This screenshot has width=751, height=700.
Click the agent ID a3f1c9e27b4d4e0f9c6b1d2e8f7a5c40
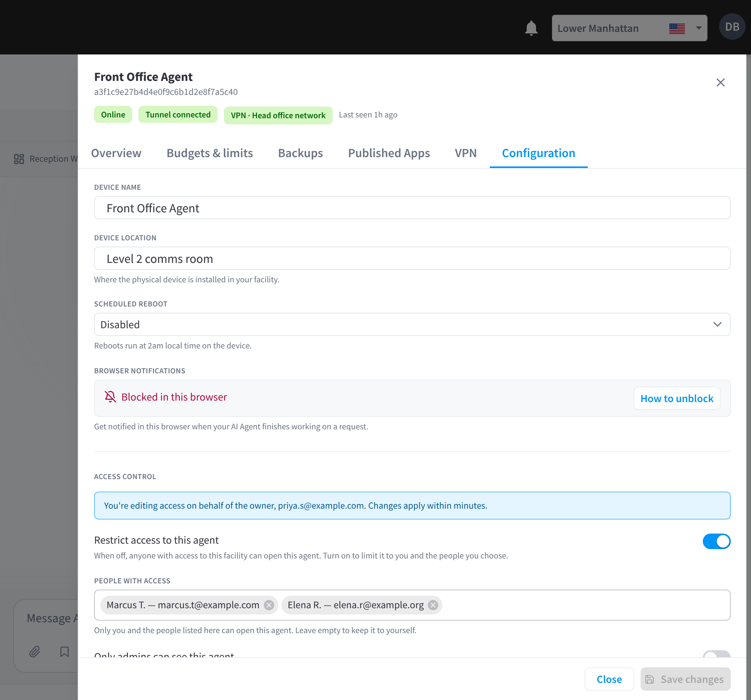pyautogui.click(x=166, y=92)
